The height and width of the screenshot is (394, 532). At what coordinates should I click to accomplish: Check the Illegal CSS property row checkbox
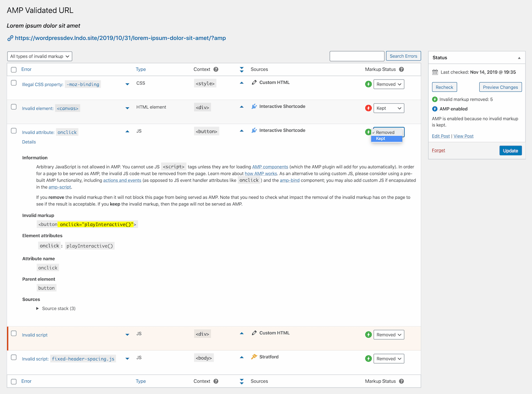click(14, 83)
